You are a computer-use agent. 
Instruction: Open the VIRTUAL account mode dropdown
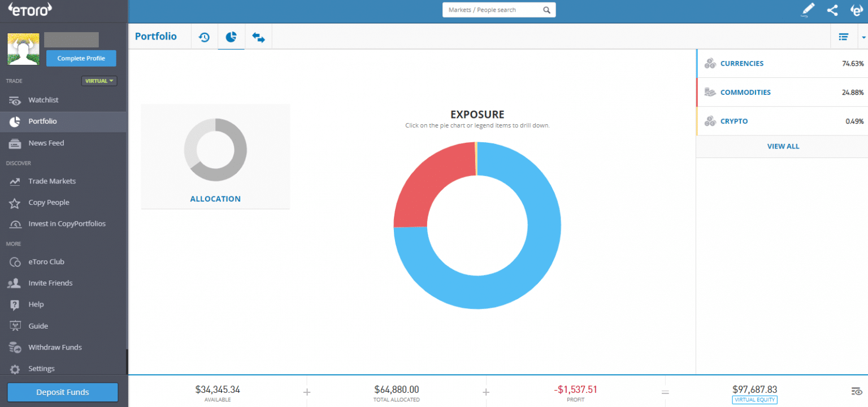click(99, 81)
